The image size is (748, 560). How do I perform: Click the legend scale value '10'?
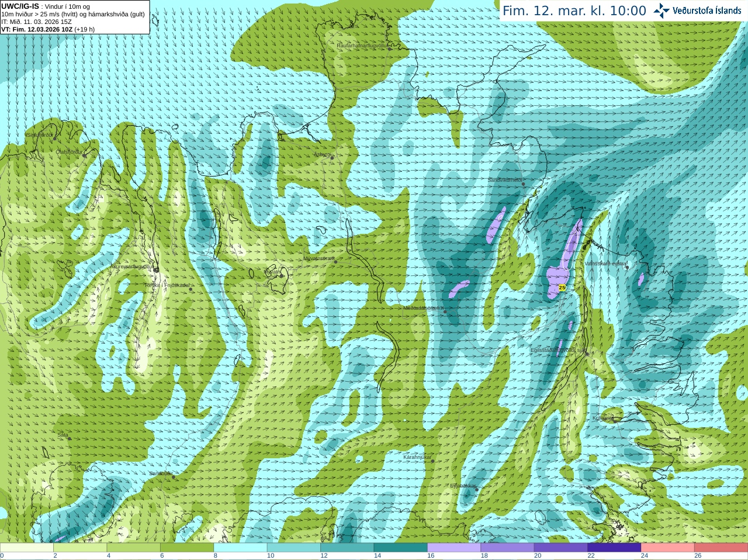[x=271, y=556]
